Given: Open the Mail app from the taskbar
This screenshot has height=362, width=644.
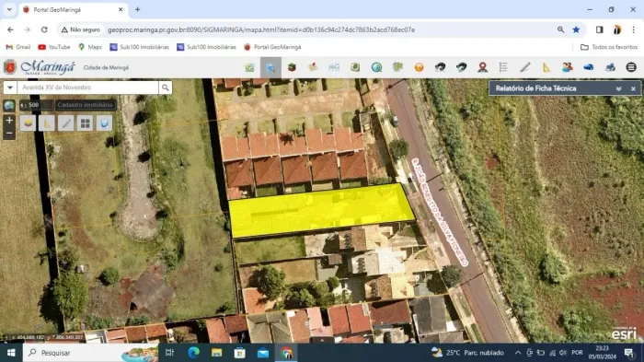Looking at the screenshot, I should click(263, 353).
